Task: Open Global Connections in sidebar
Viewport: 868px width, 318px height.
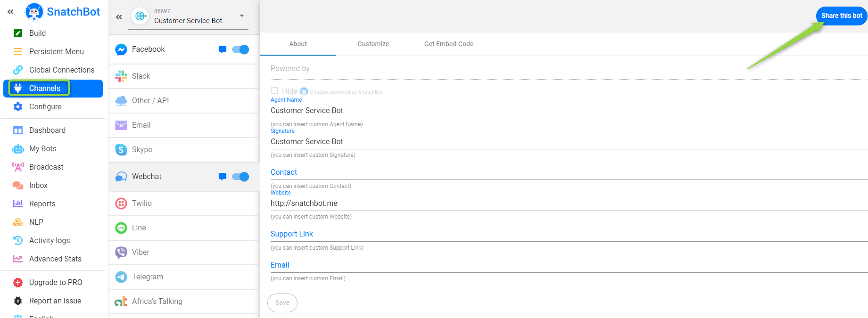Action: click(61, 70)
